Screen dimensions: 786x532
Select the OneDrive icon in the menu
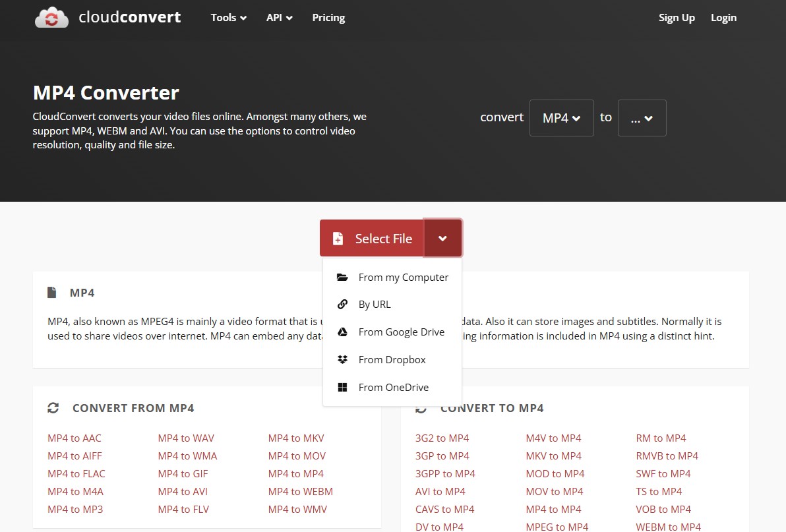[342, 387]
